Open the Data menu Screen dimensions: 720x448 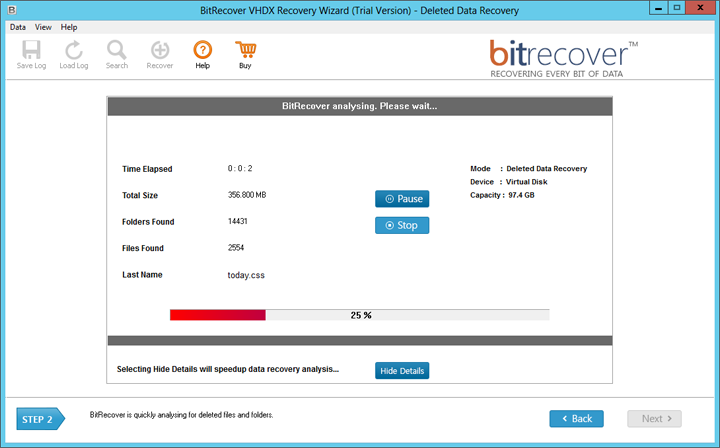click(x=18, y=27)
